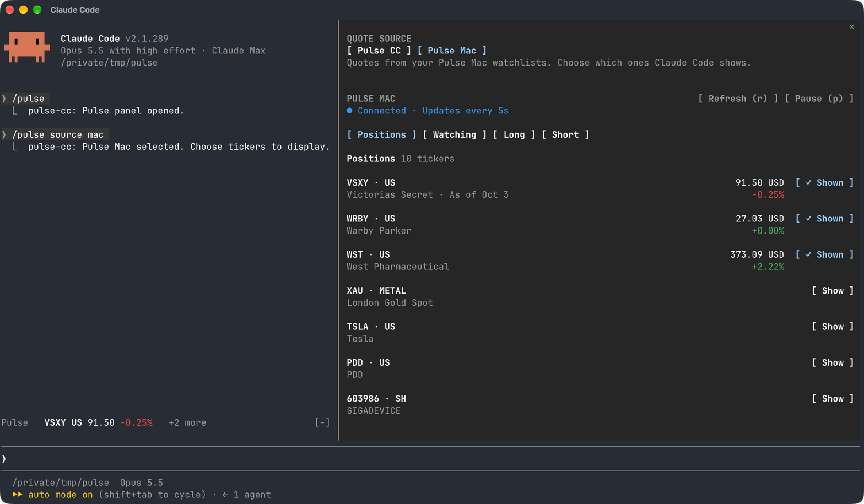This screenshot has height=504, width=864.
Task: Click the Claude Code pixel mascot icon
Action: (x=27, y=47)
